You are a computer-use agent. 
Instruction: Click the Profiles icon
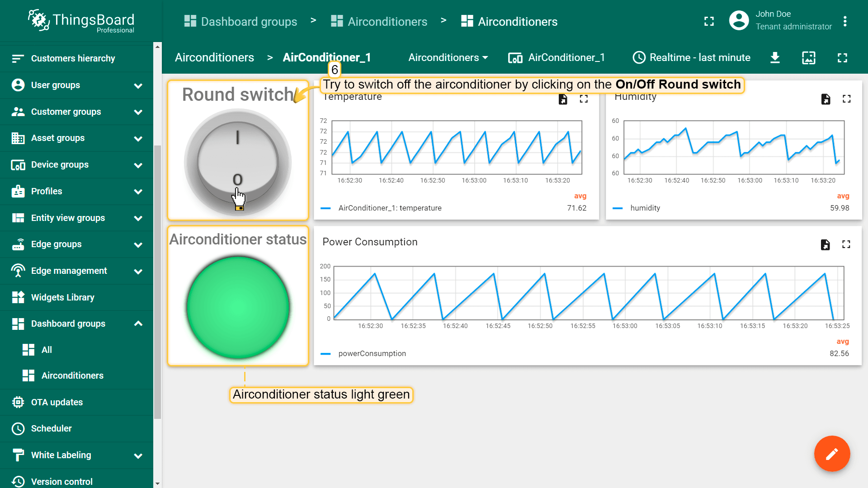coord(18,191)
